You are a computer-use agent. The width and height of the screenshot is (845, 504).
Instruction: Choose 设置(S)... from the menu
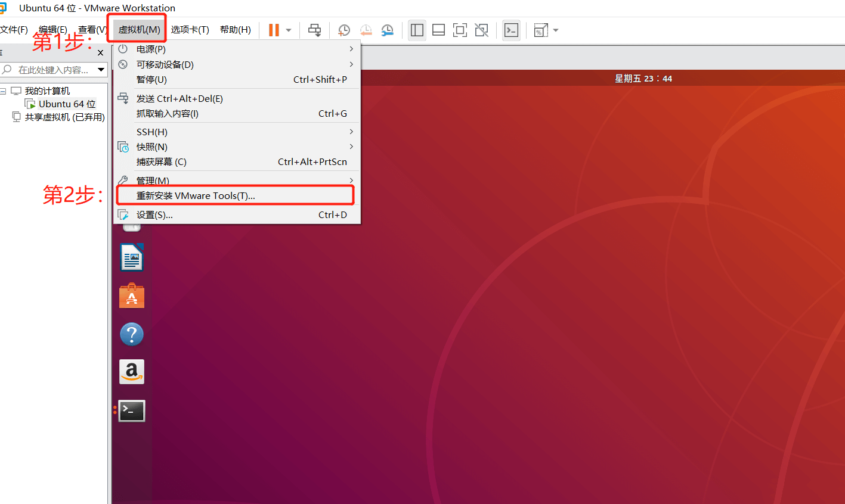pyautogui.click(x=154, y=214)
